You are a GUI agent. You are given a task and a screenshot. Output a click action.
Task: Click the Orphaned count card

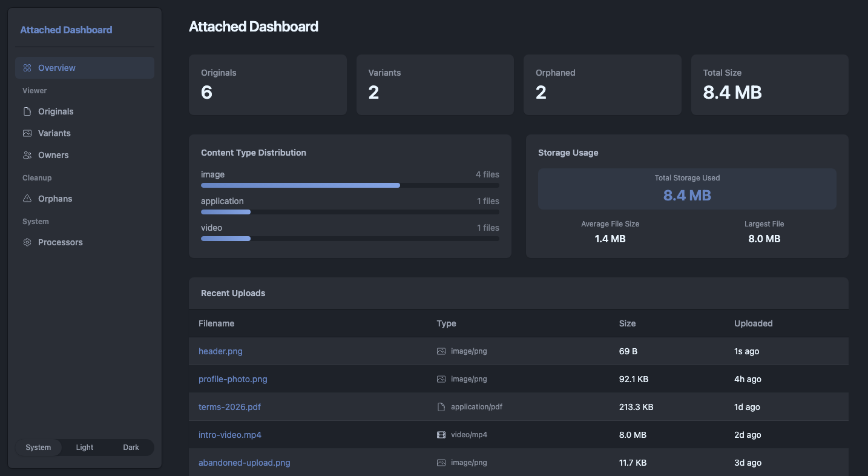[x=602, y=85]
